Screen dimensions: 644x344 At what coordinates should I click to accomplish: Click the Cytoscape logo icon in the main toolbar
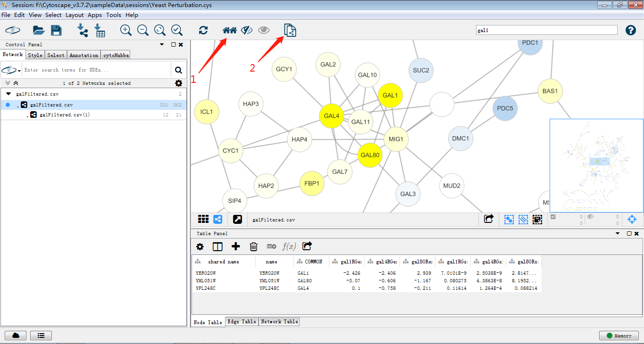pyautogui.click(x=13, y=30)
